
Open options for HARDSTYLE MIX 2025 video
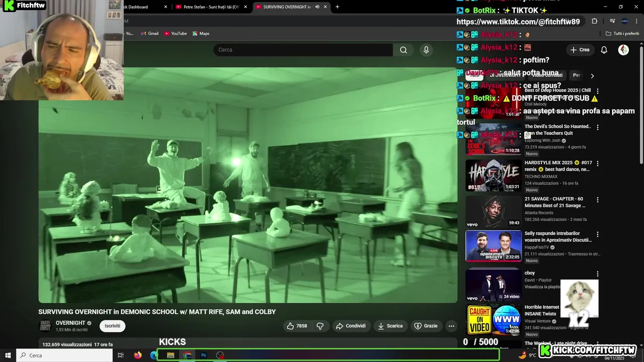pos(598,163)
